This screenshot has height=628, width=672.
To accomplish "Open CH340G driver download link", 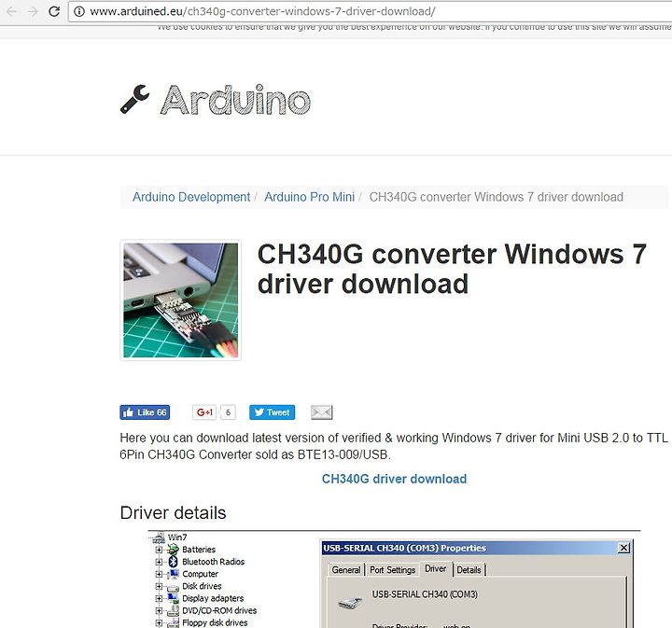I will coord(394,479).
